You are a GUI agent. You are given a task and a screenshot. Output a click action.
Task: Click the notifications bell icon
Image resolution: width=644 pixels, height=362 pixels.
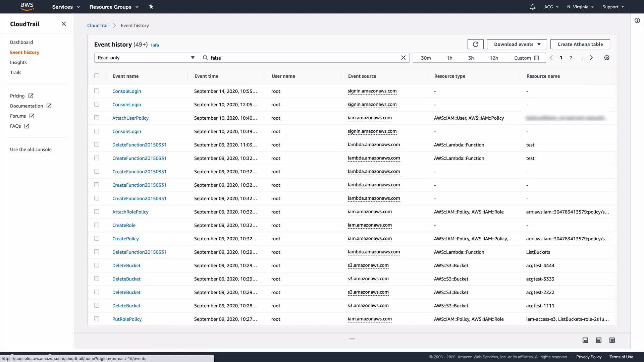(x=532, y=7)
